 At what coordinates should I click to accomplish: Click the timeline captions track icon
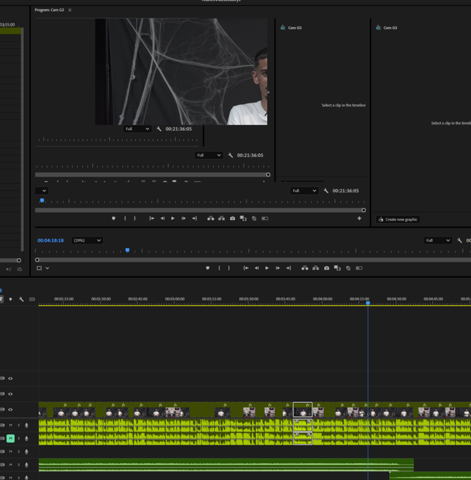pos(32,299)
